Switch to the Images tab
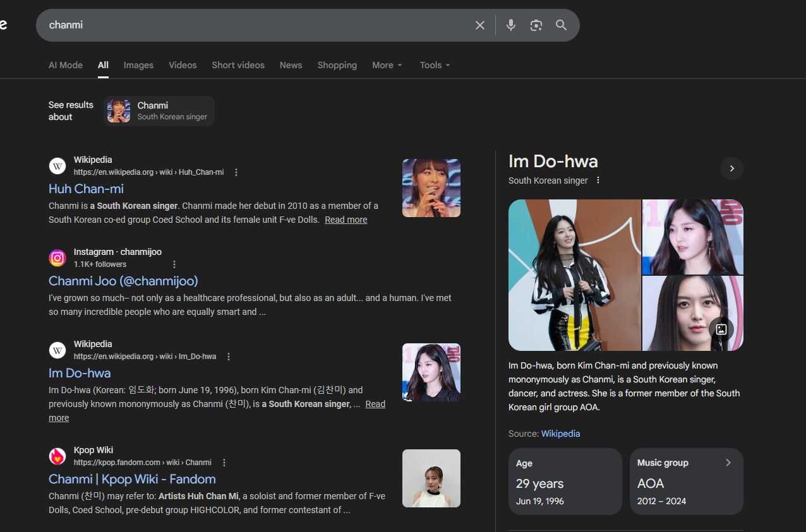The width and height of the screenshot is (806, 532). pos(138,65)
